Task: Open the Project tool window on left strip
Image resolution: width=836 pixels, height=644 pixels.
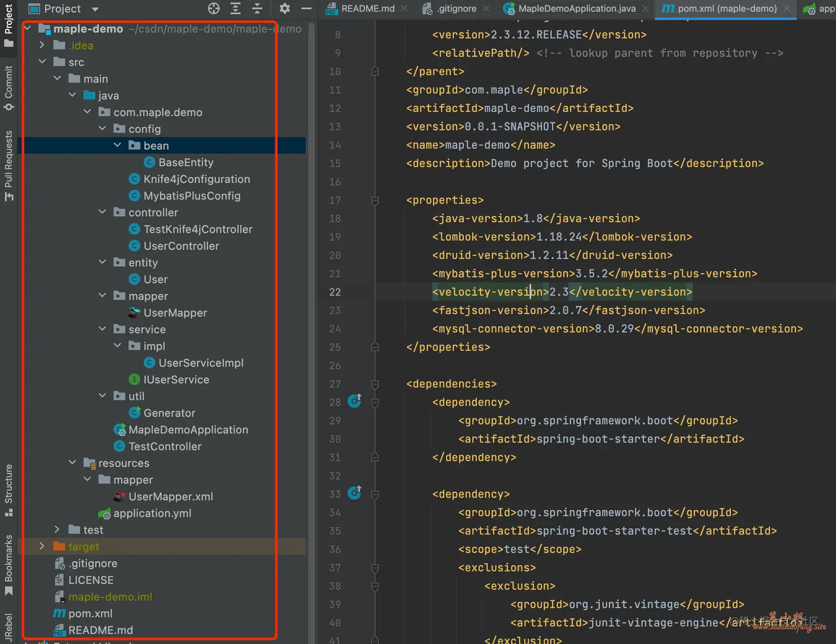Action: point(8,25)
